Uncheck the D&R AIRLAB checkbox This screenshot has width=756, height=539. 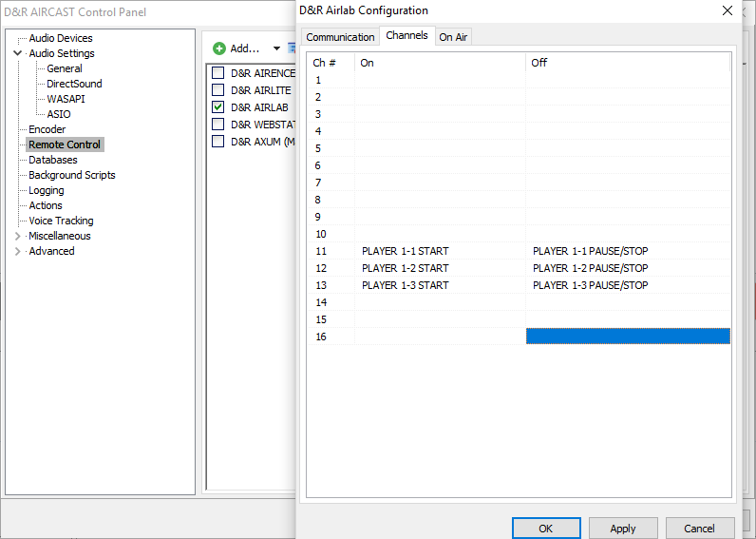pos(217,107)
